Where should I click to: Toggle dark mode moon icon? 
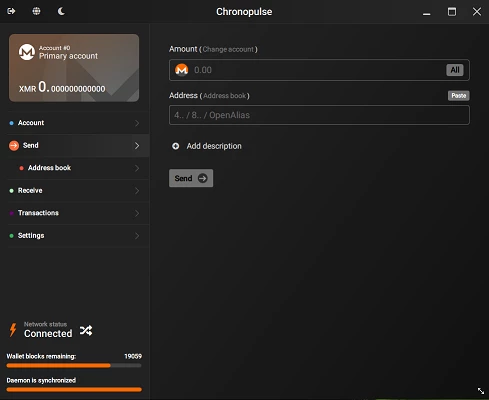point(61,11)
